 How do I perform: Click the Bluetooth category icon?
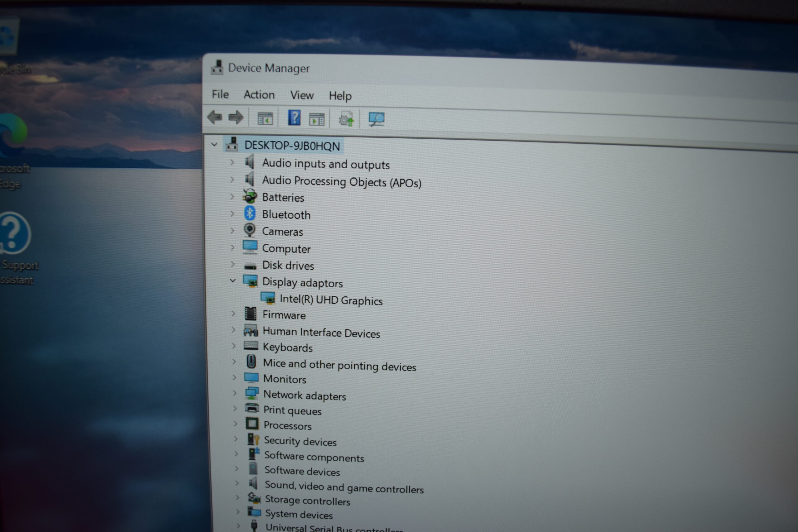[250, 213]
